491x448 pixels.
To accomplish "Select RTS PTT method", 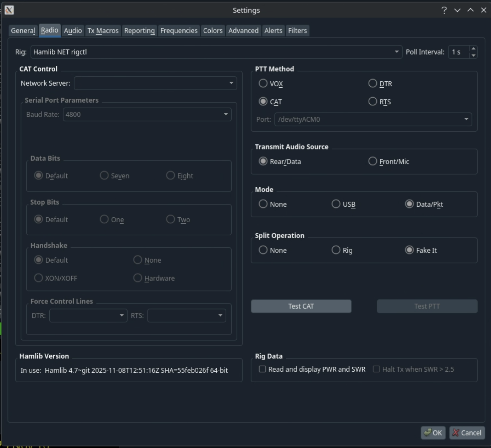I will [373, 102].
